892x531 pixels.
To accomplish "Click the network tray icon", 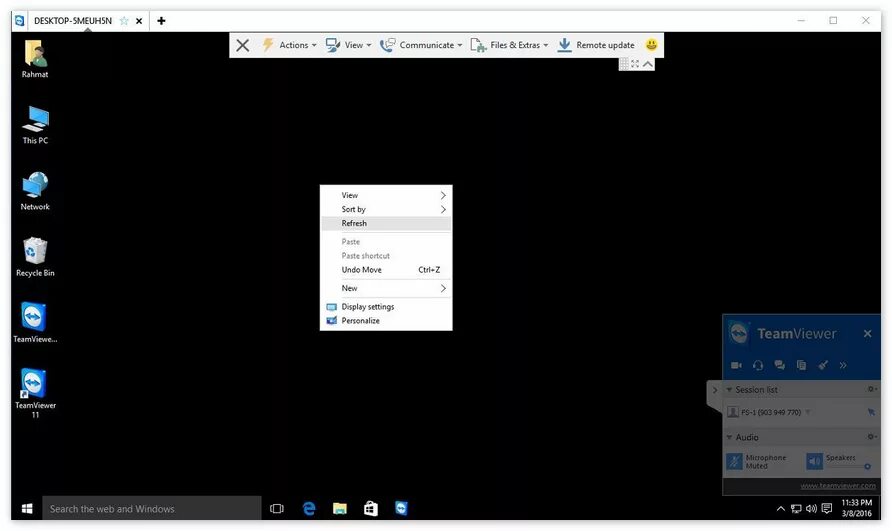I will (796, 509).
